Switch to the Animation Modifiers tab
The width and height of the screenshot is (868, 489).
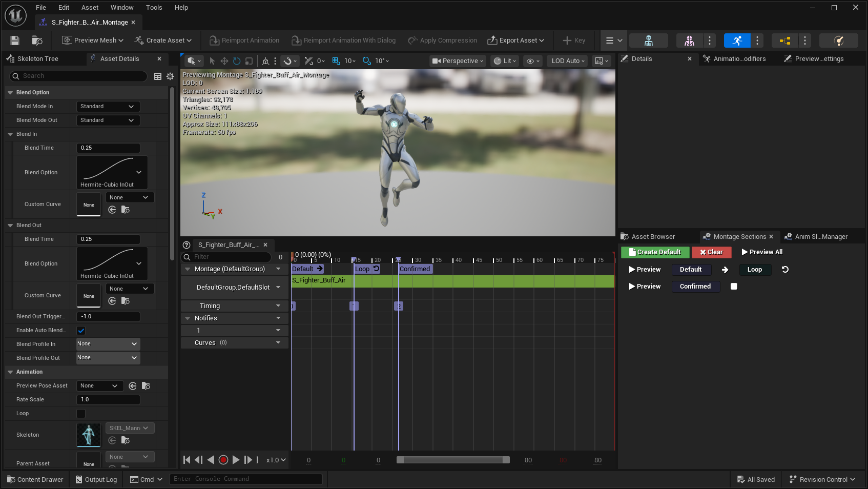739,59
